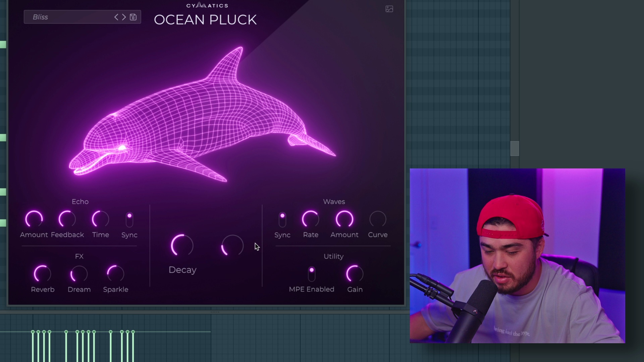Go to next preset arrow
The image size is (644, 362).
click(x=124, y=17)
